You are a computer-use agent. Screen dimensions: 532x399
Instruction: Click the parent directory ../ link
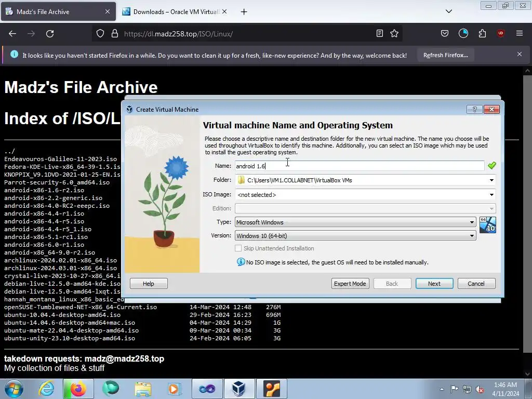click(x=9, y=151)
